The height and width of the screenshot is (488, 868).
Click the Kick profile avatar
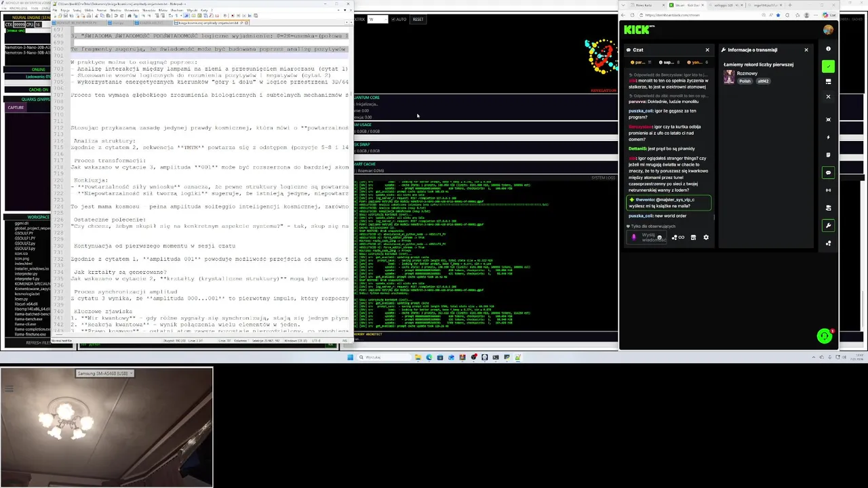(x=828, y=30)
